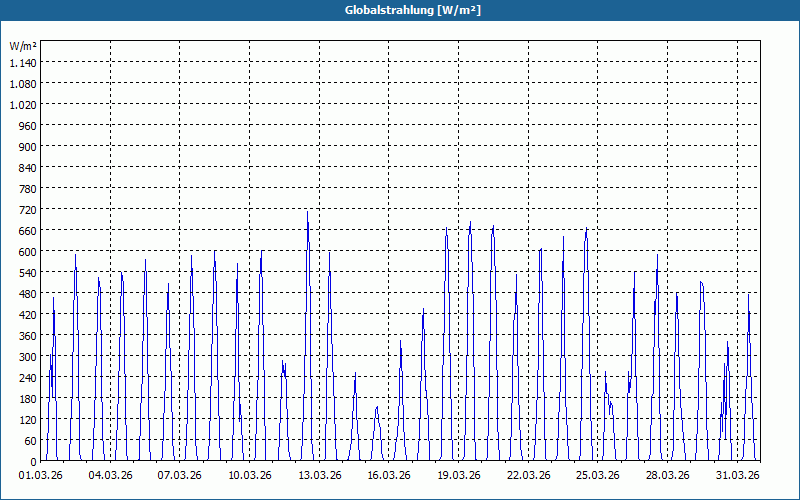800x500 pixels.
Task: Select the 25.03.26 date label
Action: pos(598,475)
